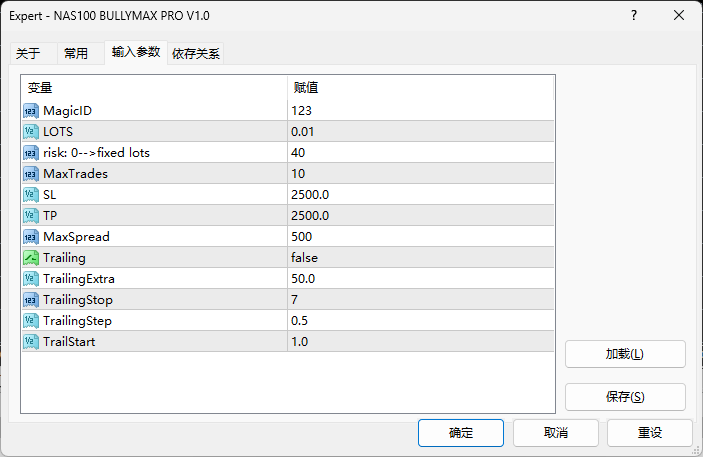Image resolution: width=703 pixels, height=457 pixels.
Task: Open the 依存关系 tab
Action: point(196,54)
